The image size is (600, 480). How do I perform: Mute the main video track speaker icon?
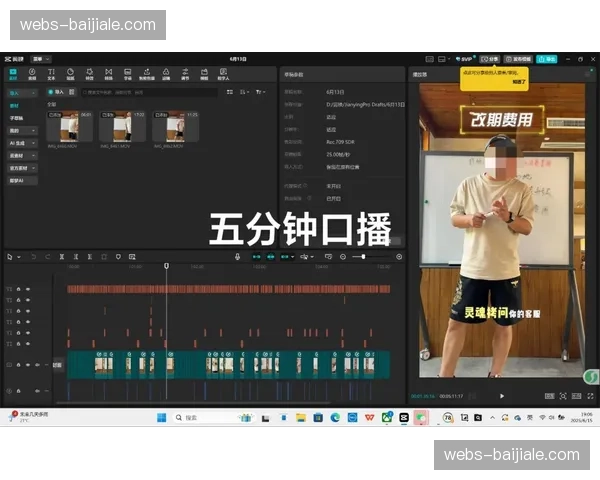pyautogui.click(x=38, y=365)
